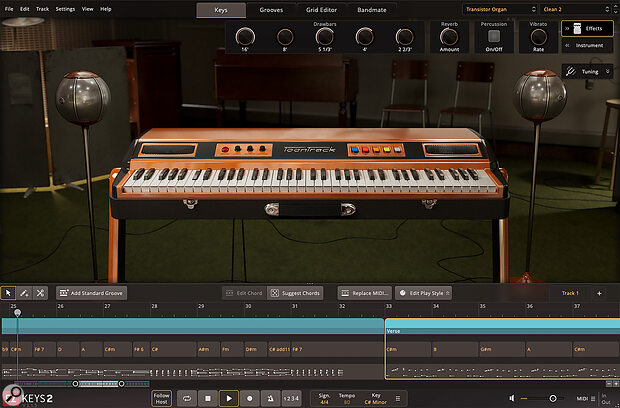This screenshot has width=620, height=408.
Task: Click the 8' drawbar knob
Action: pos(285,37)
